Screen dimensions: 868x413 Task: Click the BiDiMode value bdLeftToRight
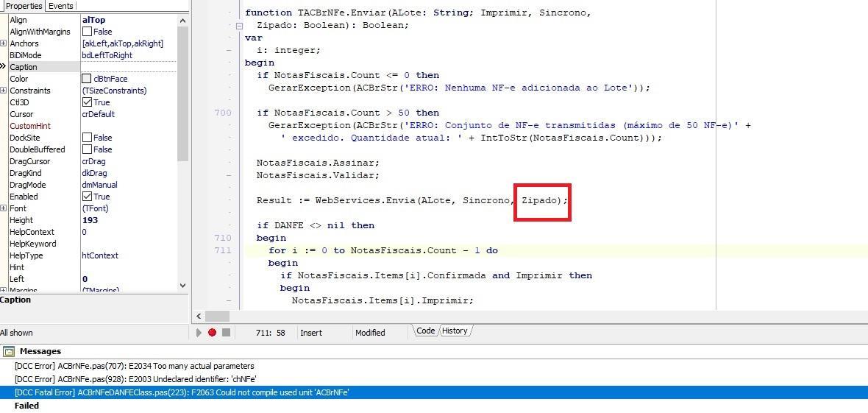point(107,55)
